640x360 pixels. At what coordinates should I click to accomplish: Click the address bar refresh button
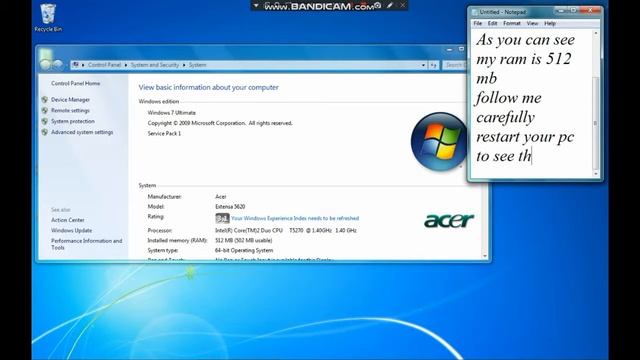point(434,65)
